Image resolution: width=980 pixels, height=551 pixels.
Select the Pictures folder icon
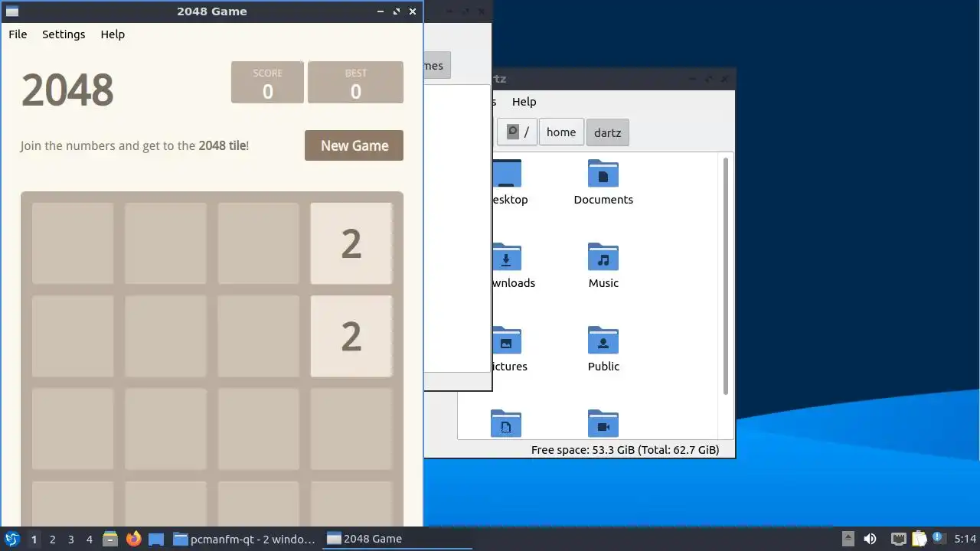(506, 341)
